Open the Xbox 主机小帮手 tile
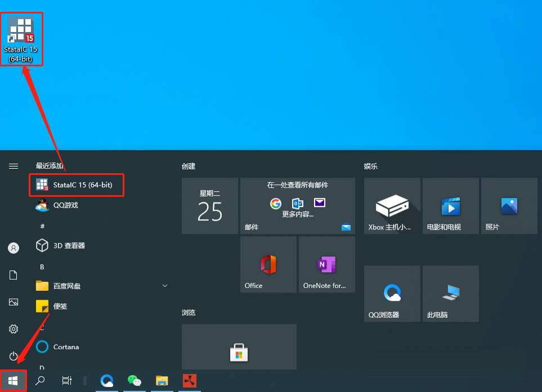The image size is (542, 392). [392, 206]
